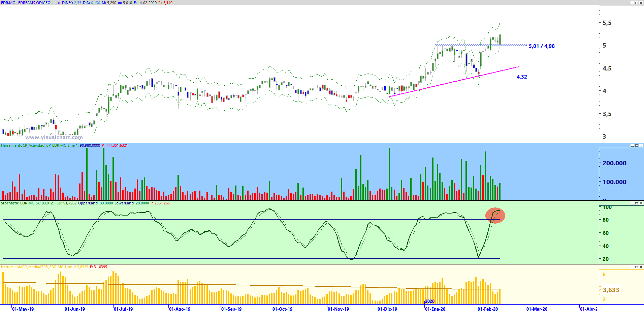
Task: Minimize the Actividad volume indicator panel
Action: click(x=632, y=145)
